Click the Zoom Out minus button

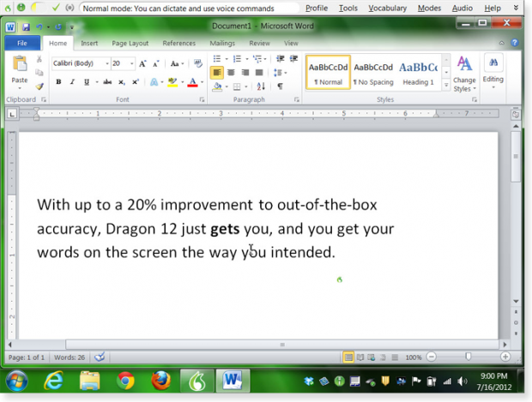pyautogui.click(x=432, y=357)
